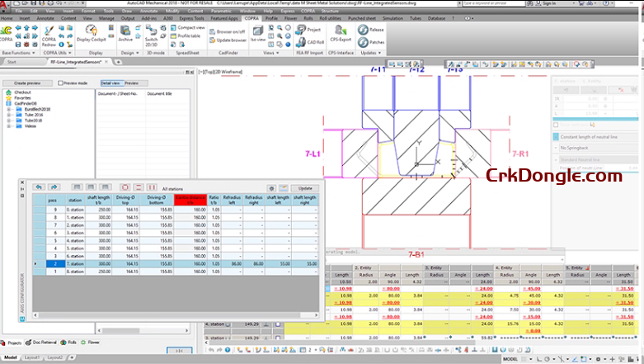Click the new drawing tab plus button
This screenshot has width=644, height=364.
tap(118, 62)
